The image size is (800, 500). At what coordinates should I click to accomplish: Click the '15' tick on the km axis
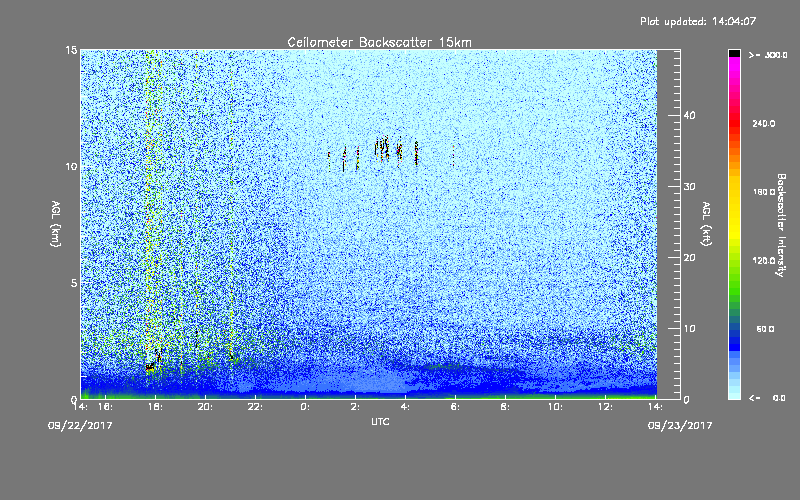(71, 50)
